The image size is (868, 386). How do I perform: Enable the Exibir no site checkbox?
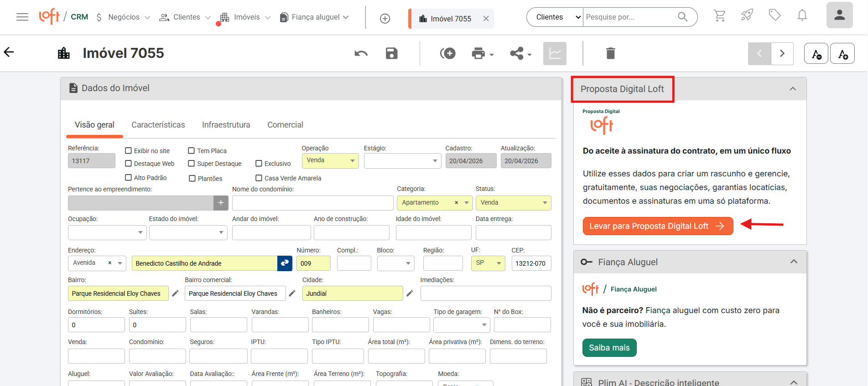coord(129,151)
